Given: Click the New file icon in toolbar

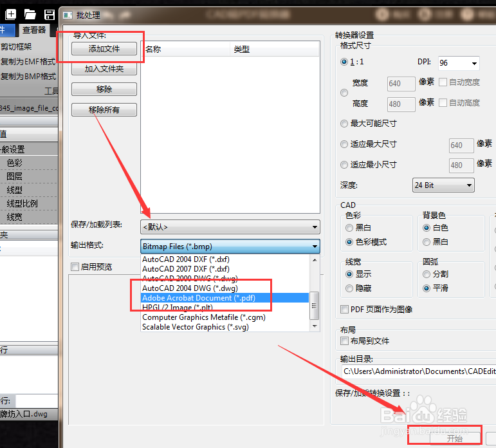Looking at the screenshot, I should (10, 14).
